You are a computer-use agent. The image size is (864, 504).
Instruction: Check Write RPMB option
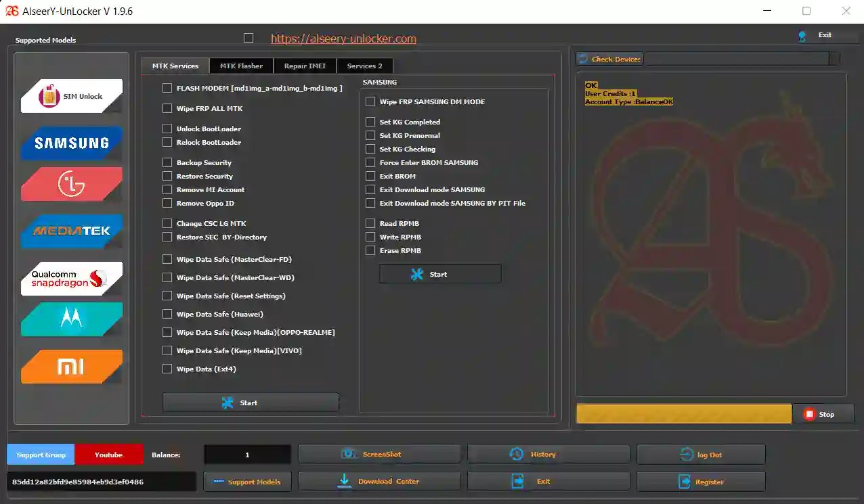tap(370, 237)
